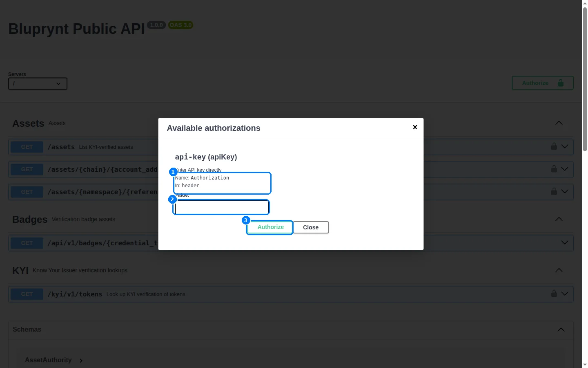
Task: Click the 1.0.0 version badge
Action: pos(156,25)
